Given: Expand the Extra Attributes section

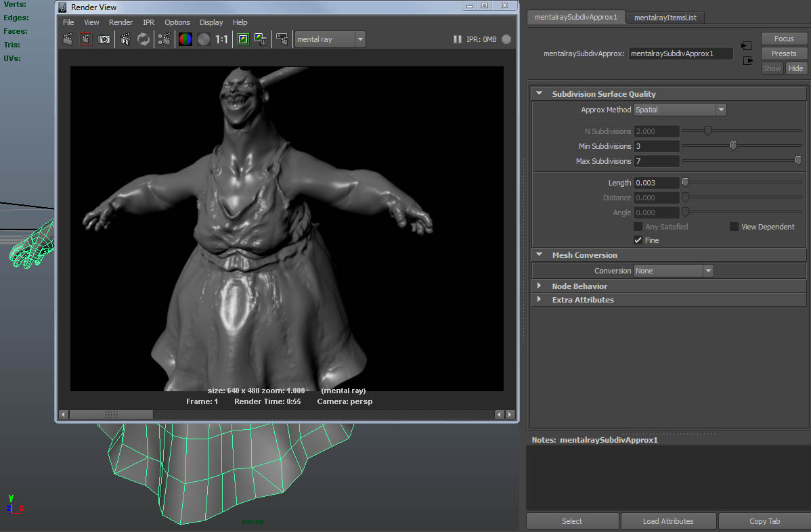Looking at the screenshot, I should click(540, 299).
